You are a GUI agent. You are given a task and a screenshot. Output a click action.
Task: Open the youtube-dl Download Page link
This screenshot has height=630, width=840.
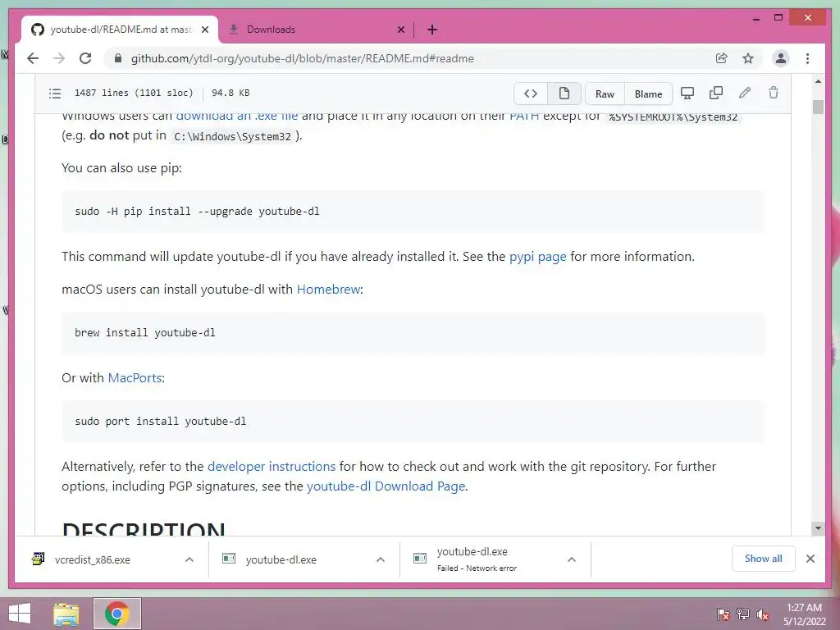point(386,486)
